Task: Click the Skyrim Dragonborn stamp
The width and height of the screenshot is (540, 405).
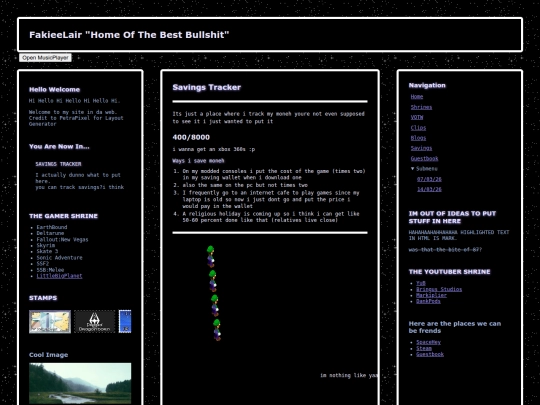Action: (x=94, y=322)
